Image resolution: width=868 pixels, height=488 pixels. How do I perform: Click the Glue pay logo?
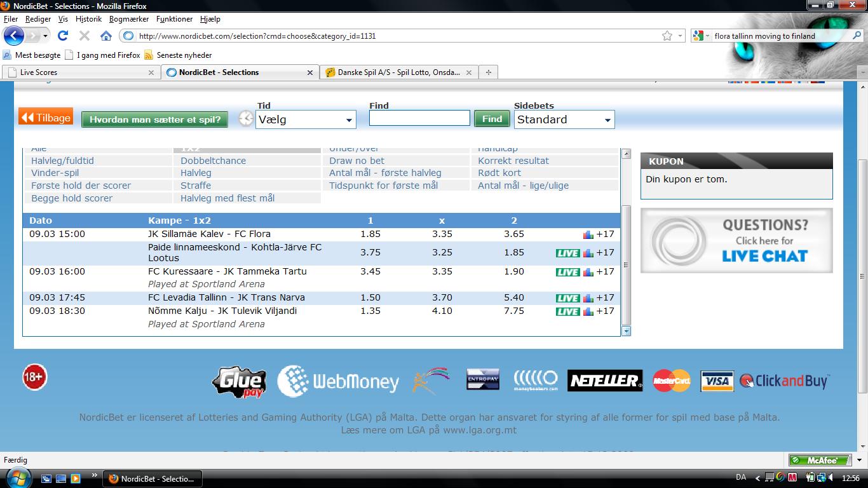click(x=239, y=382)
